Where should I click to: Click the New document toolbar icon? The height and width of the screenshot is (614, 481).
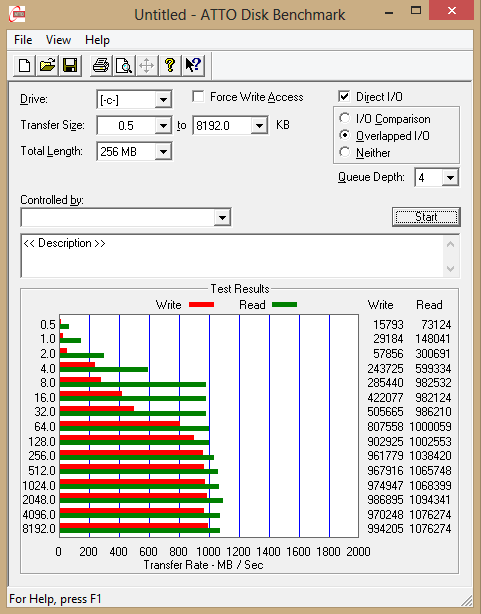(x=24, y=65)
